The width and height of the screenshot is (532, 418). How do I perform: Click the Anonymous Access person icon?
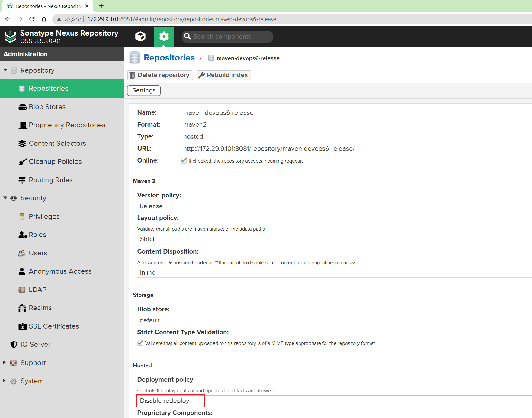coord(22,271)
